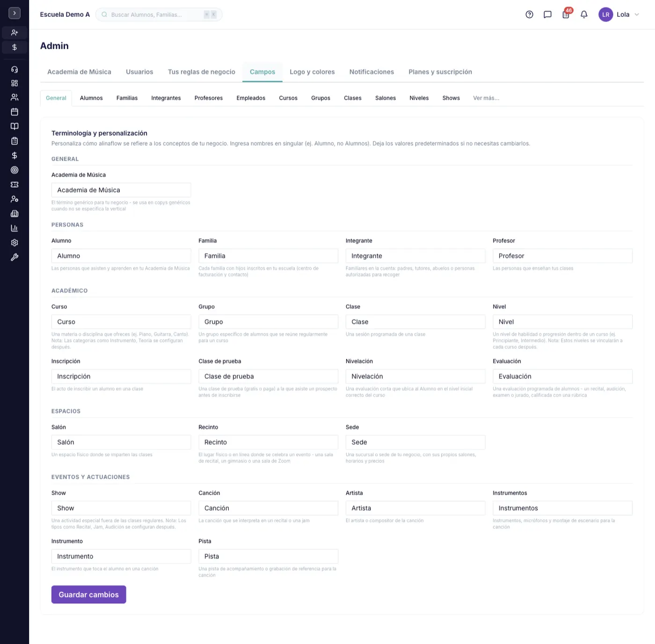This screenshot has height=644, width=655.
Task: Open the bar chart reports icon
Action: pos(15,228)
